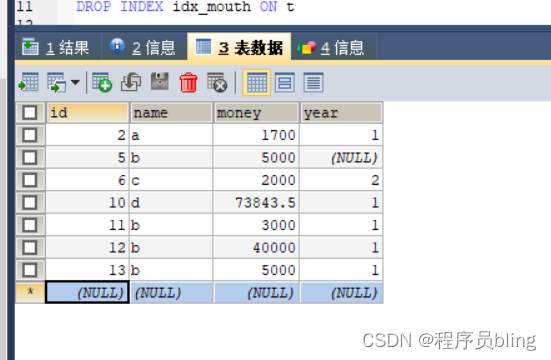Check the row with id 13
Viewport: 551px width, 360px height.
click(30, 270)
